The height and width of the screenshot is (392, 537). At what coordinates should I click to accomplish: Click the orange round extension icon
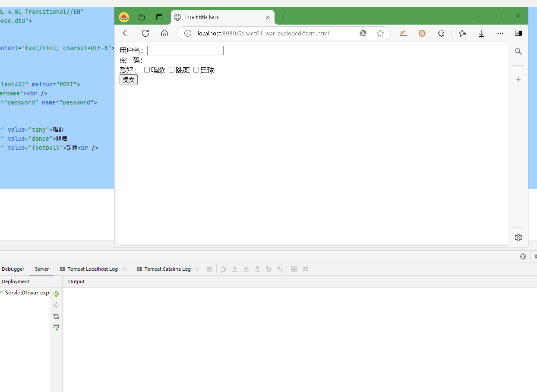click(422, 33)
